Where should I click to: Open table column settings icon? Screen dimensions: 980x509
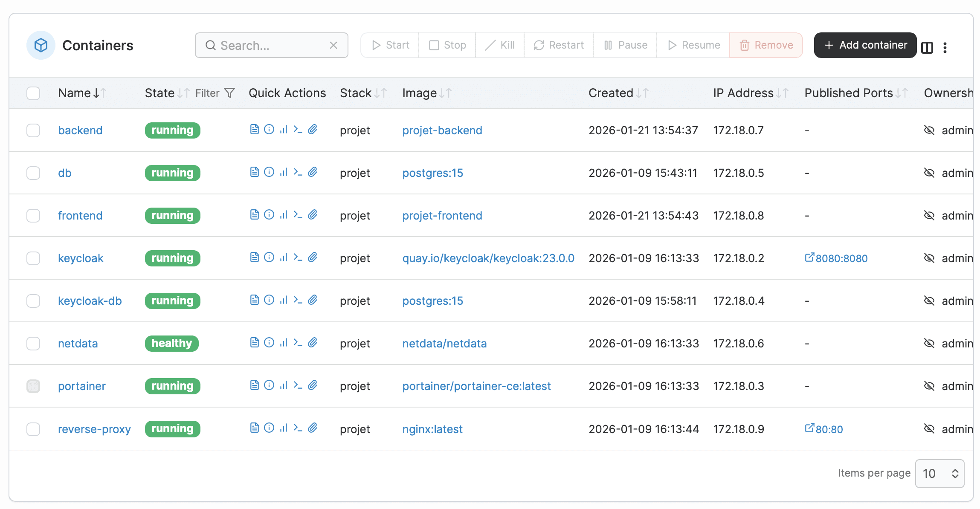point(927,47)
